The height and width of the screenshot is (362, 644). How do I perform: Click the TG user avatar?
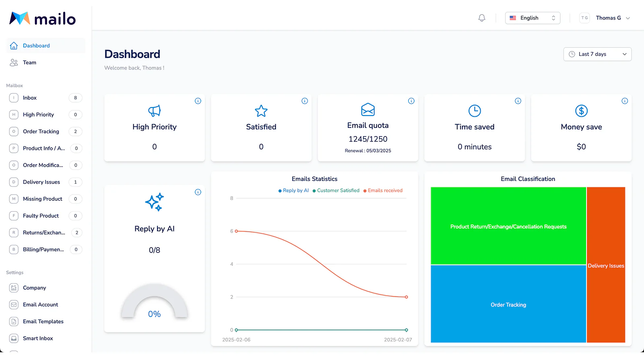[584, 18]
